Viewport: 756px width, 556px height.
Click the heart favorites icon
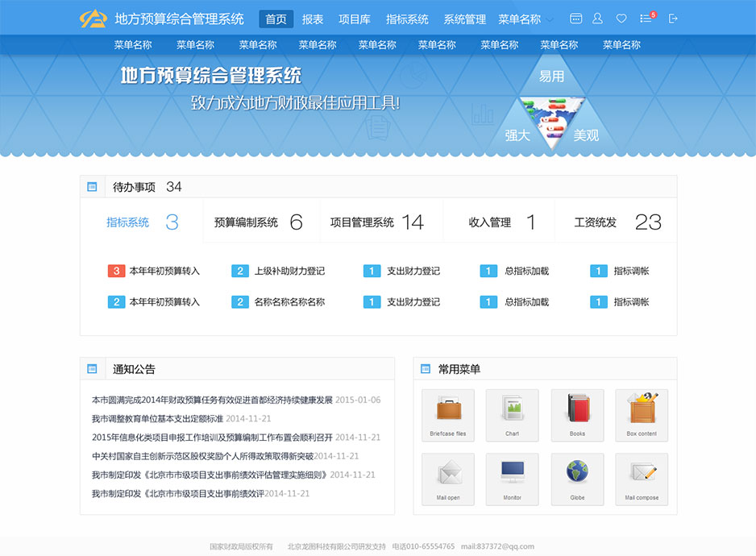coord(619,18)
